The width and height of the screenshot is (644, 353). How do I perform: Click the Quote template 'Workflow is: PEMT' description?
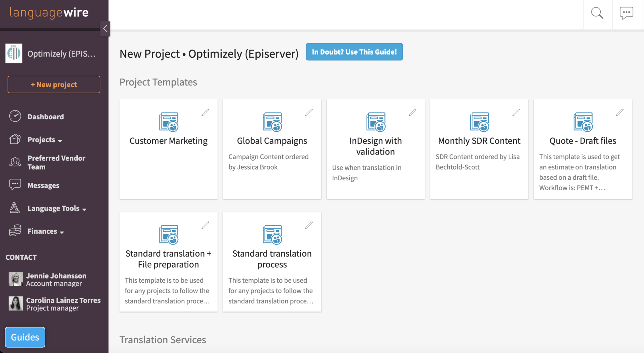tap(580, 172)
